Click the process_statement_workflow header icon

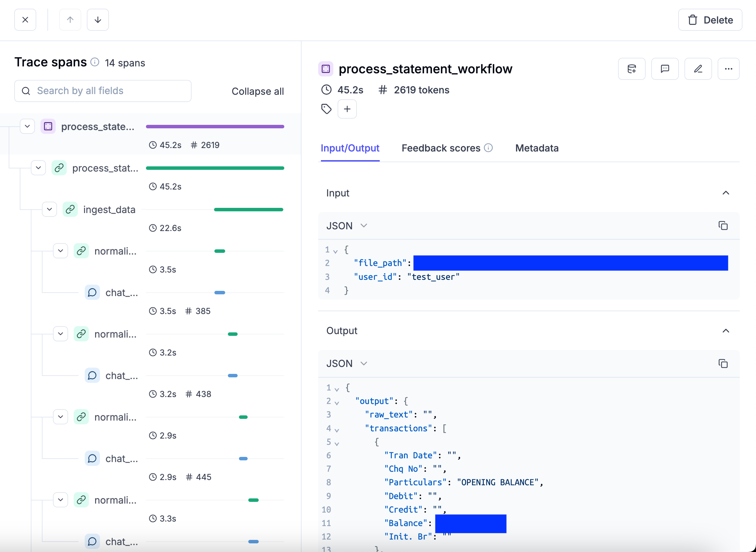326,69
